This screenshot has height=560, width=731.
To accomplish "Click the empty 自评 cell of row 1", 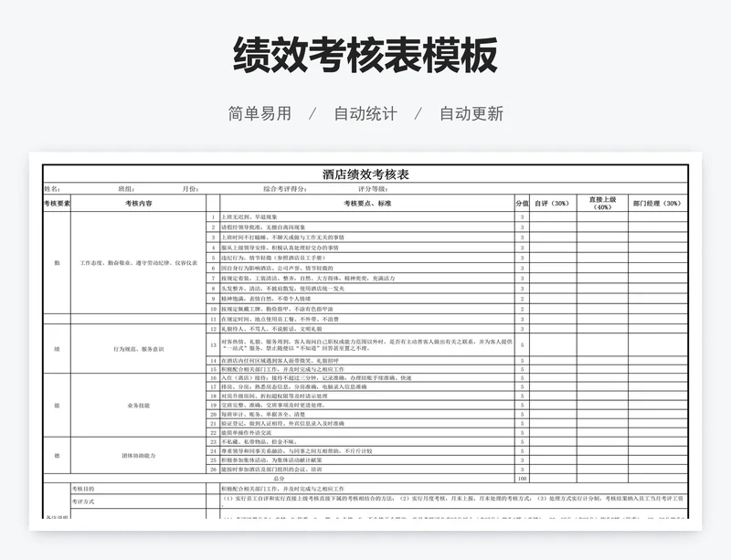I will tap(553, 217).
